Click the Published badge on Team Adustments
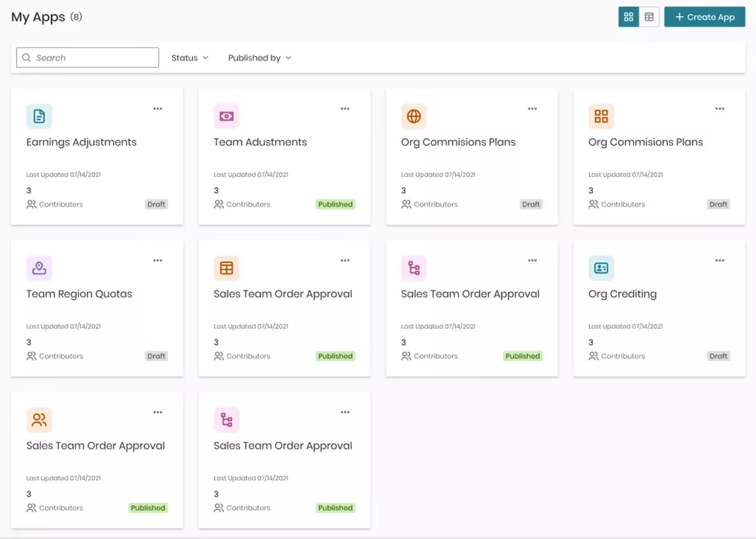756x539 pixels. pyautogui.click(x=335, y=204)
